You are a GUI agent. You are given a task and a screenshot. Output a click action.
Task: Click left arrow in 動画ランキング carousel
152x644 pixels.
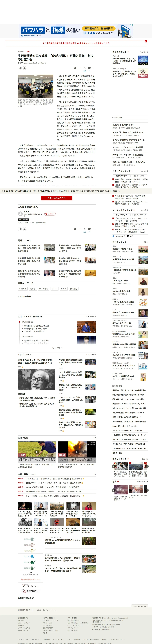113,466
